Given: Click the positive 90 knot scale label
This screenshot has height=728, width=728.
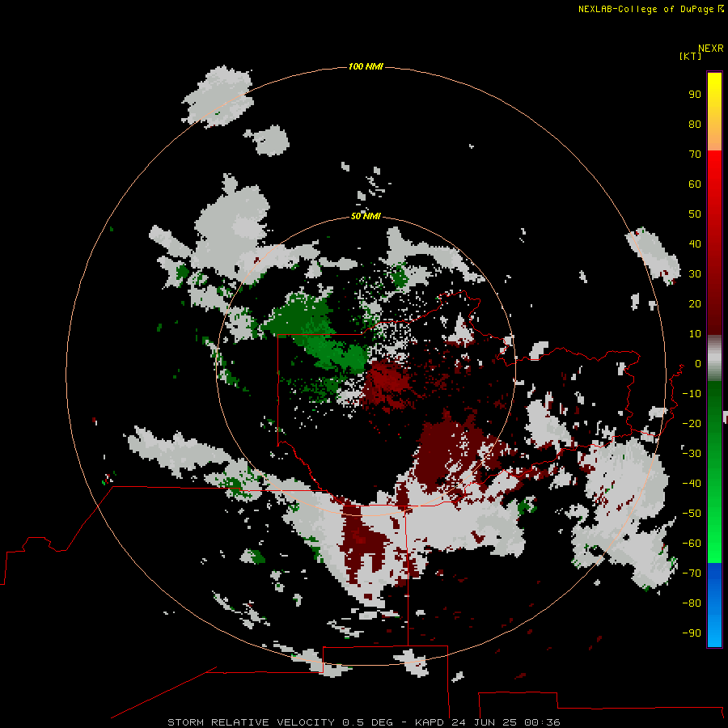Looking at the screenshot, I should 695,95.
